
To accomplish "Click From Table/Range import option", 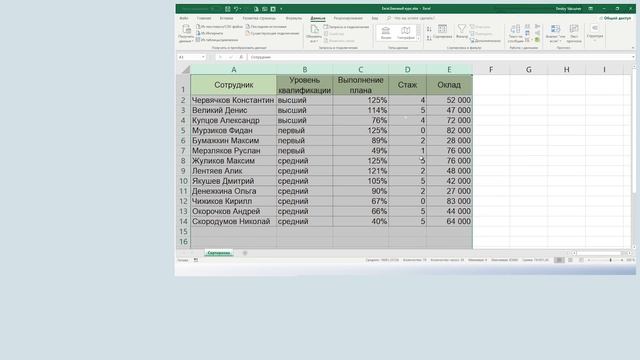I will coord(217,40).
